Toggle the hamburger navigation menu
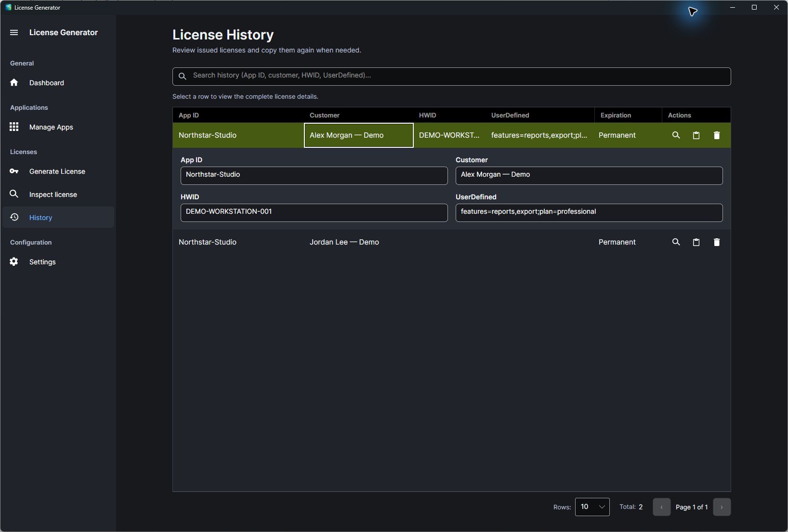This screenshot has height=532, width=788. (14, 32)
